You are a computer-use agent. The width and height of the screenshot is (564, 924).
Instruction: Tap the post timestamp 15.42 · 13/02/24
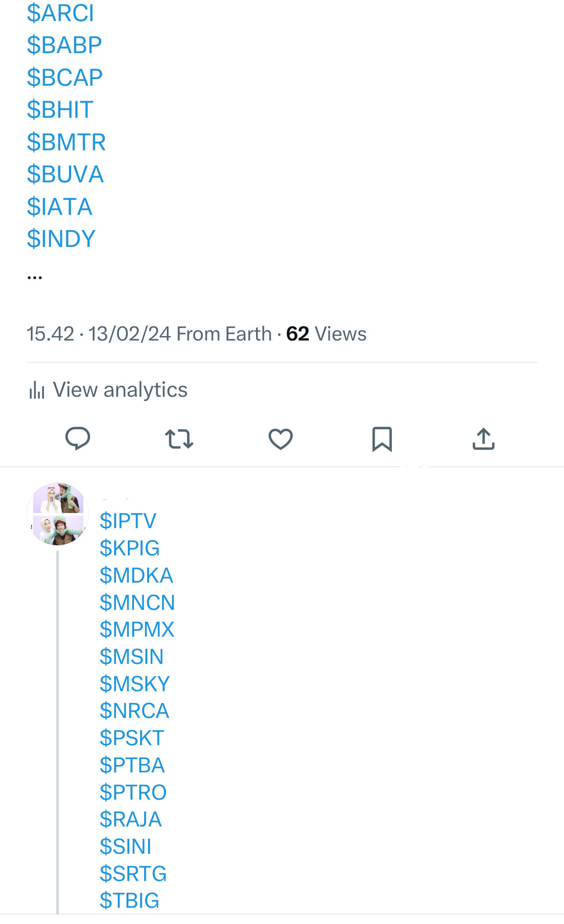point(99,334)
